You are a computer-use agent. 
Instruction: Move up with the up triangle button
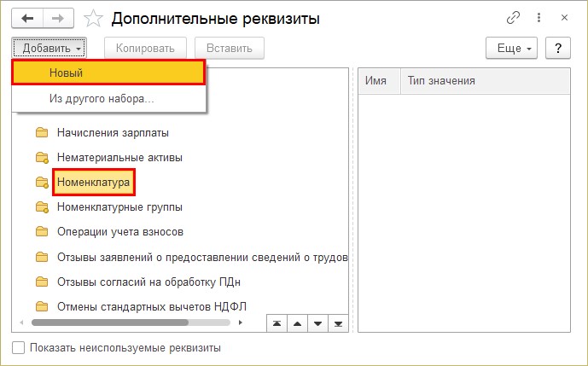tap(298, 323)
